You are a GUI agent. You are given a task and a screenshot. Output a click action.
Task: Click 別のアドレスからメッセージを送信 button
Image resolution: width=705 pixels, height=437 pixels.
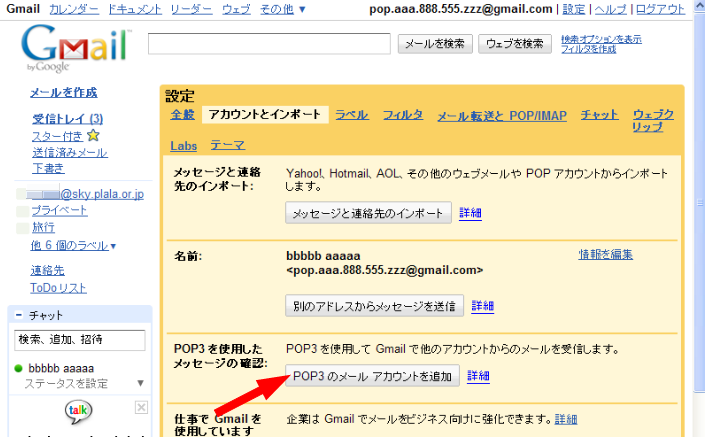click(x=374, y=306)
